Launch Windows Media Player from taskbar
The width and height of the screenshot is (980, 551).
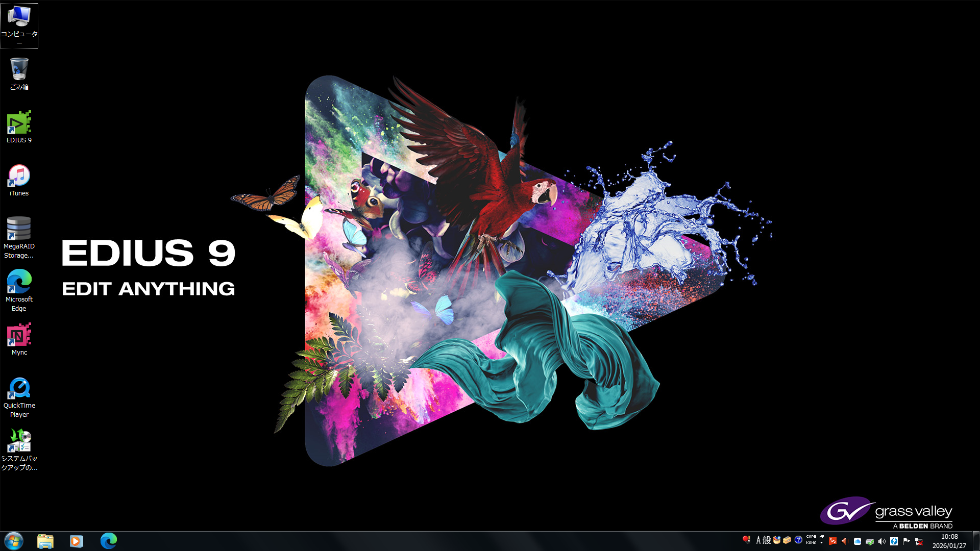[77, 541]
